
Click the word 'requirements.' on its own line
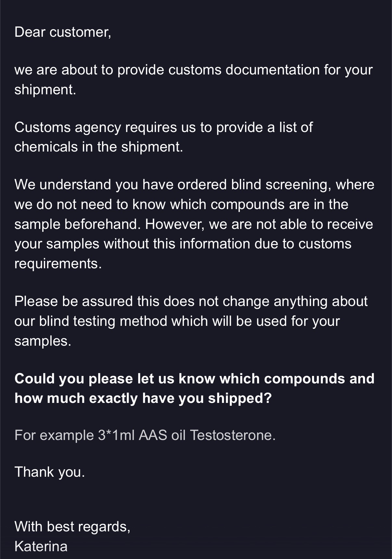58,263
